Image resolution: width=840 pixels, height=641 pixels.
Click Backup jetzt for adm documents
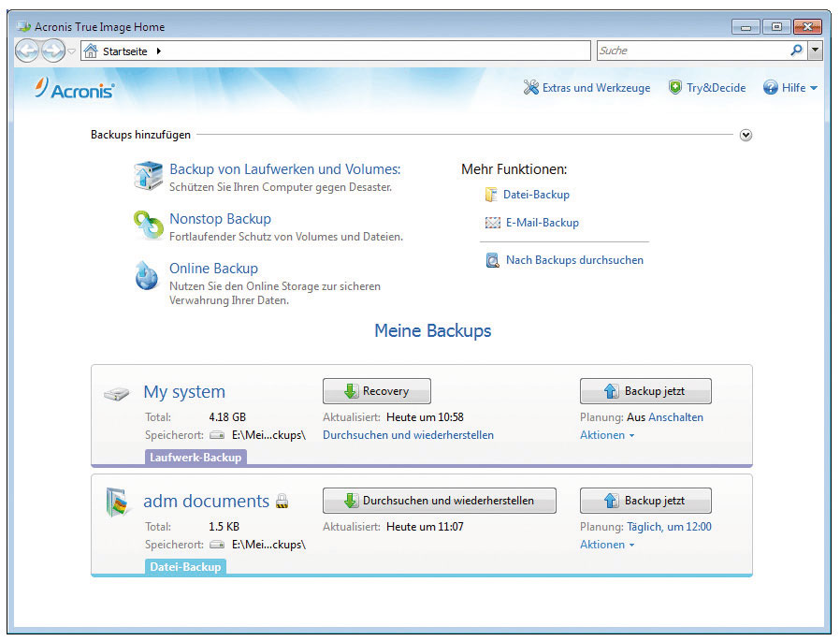pyautogui.click(x=645, y=501)
